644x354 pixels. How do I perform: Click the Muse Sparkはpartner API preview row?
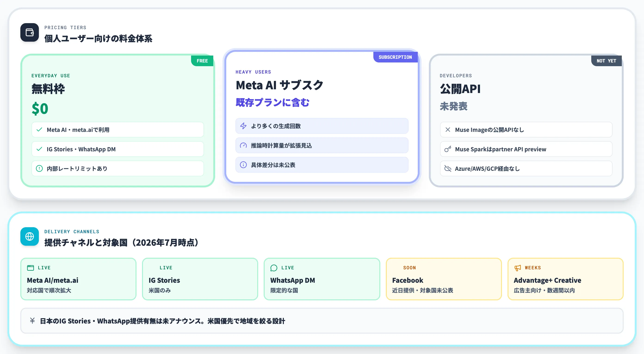[526, 149]
